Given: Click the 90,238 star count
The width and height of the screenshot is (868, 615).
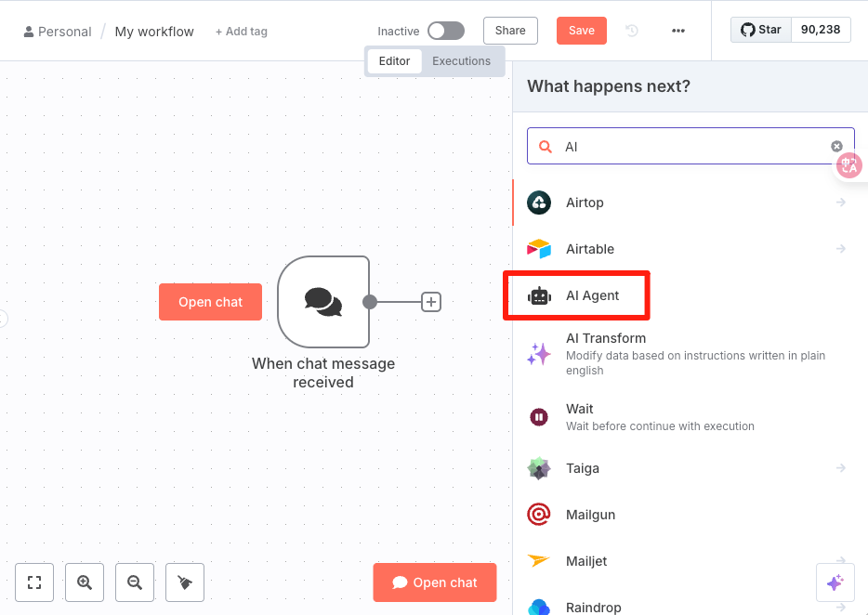Looking at the screenshot, I should point(821,30).
